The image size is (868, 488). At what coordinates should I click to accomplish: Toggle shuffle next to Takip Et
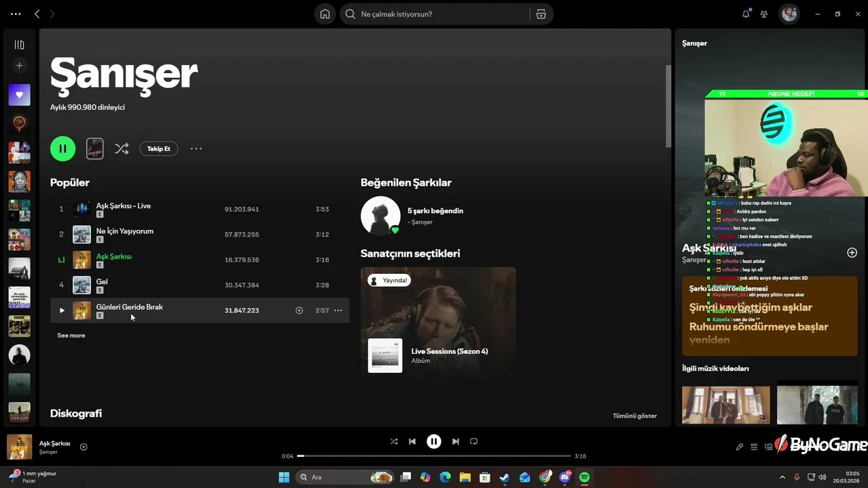click(121, 148)
